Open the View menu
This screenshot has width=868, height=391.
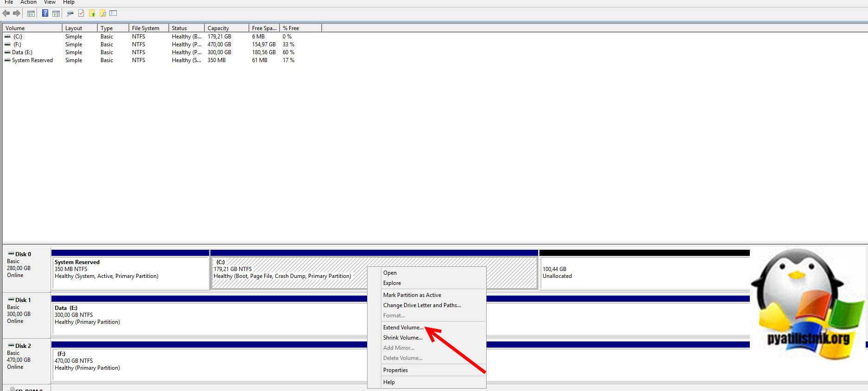tap(50, 2)
